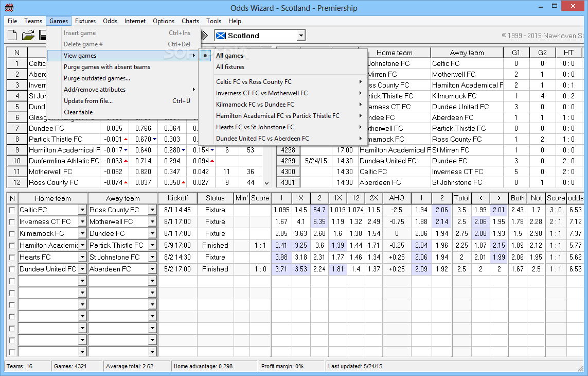The width and height of the screenshot is (588, 376).
Task: Click the HT column header in games table
Action: (x=568, y=53)
